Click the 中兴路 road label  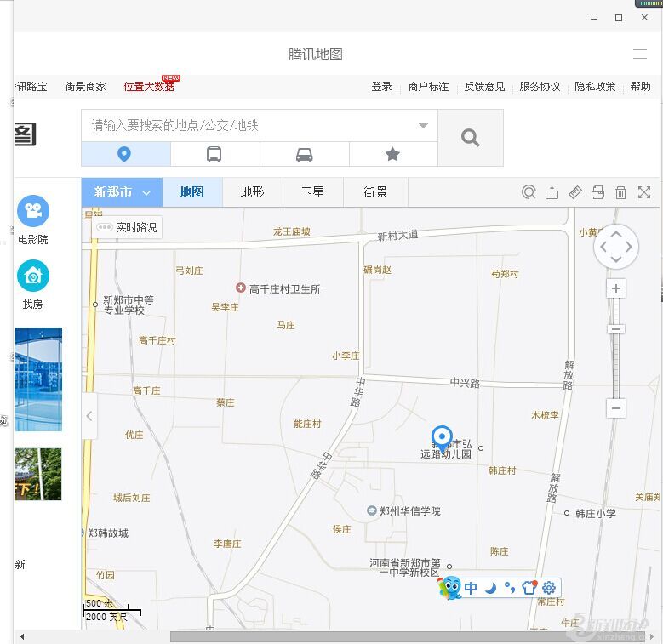pyautogui.click(x=465, y=383)
